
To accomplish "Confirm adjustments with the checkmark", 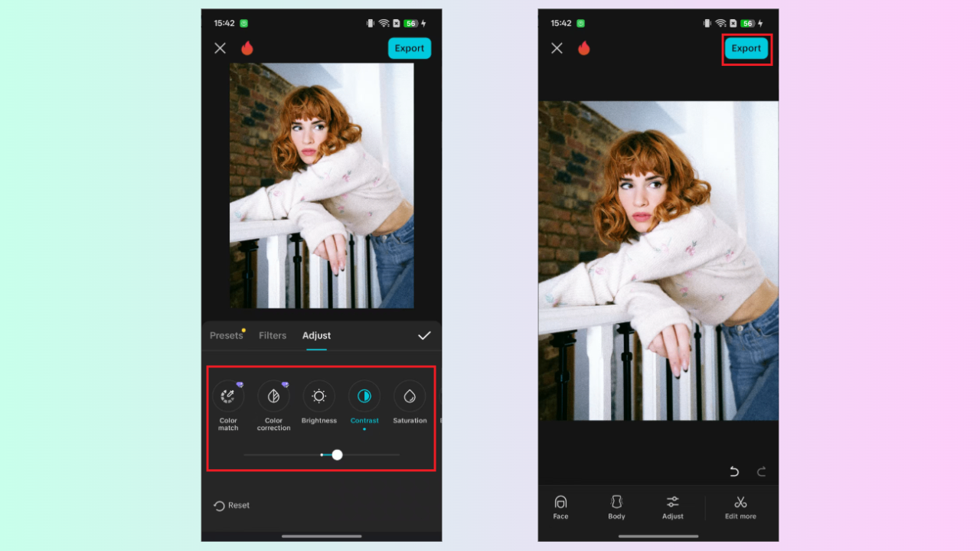I will pyautogui.click(x=424, y=335).
